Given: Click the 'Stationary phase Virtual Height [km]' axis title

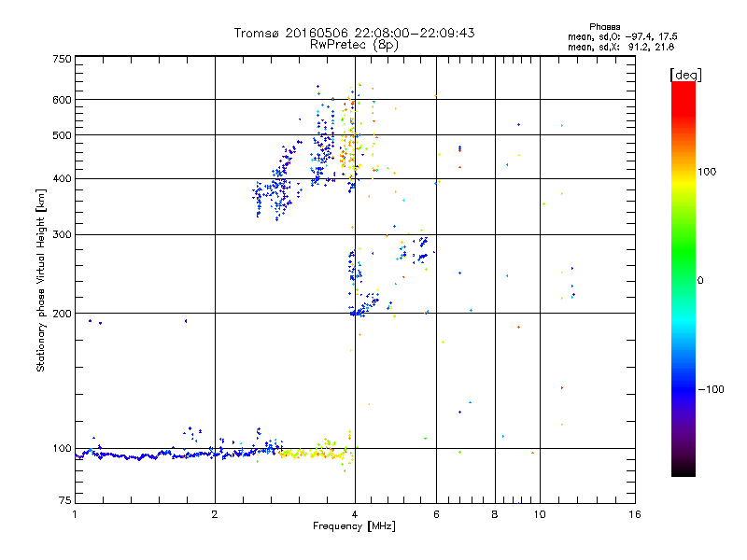Looking at the screenshot, I should pos(40,280).
